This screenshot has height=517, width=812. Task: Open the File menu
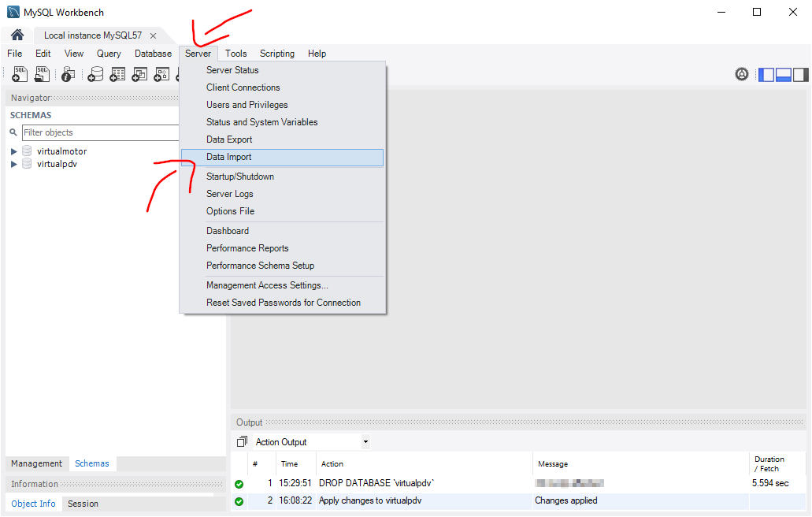coord(14,54)
